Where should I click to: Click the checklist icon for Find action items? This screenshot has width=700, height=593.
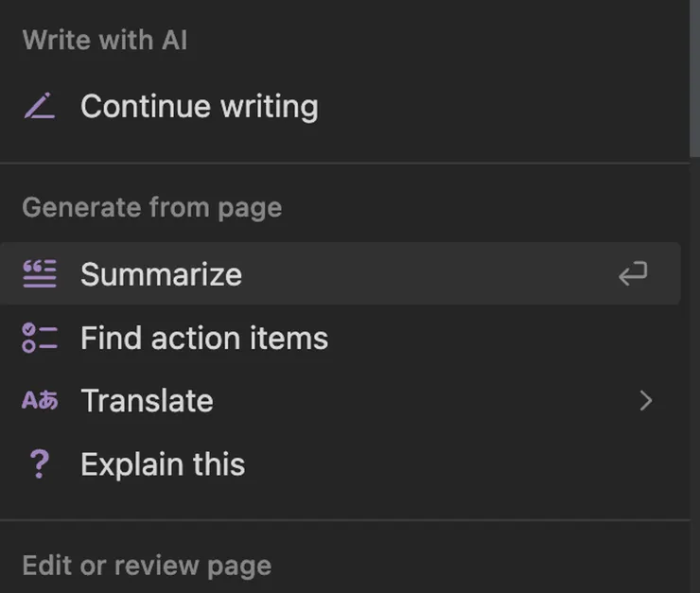click(x=39, y=338)
